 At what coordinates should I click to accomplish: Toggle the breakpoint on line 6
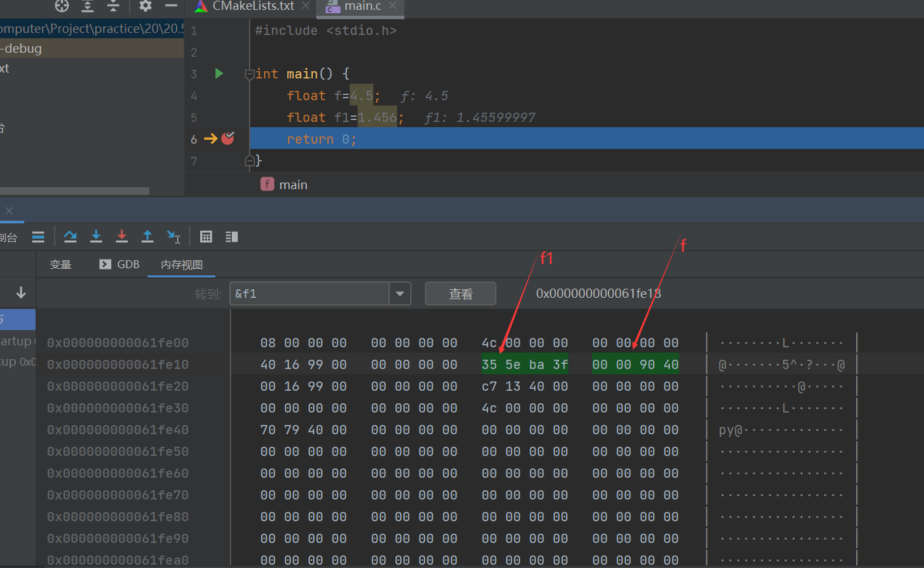(x=228, y=138)
